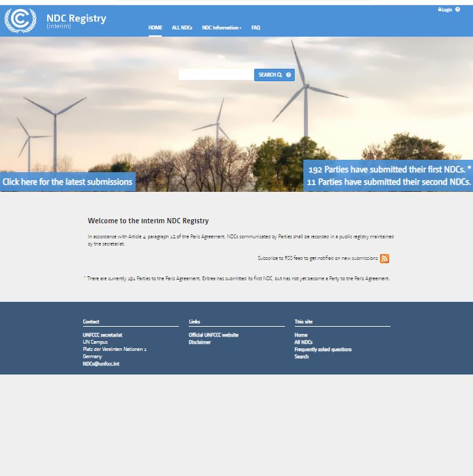
Task: Subscribe via the orange RSS feed icon
Action: (x=385, y=259)
